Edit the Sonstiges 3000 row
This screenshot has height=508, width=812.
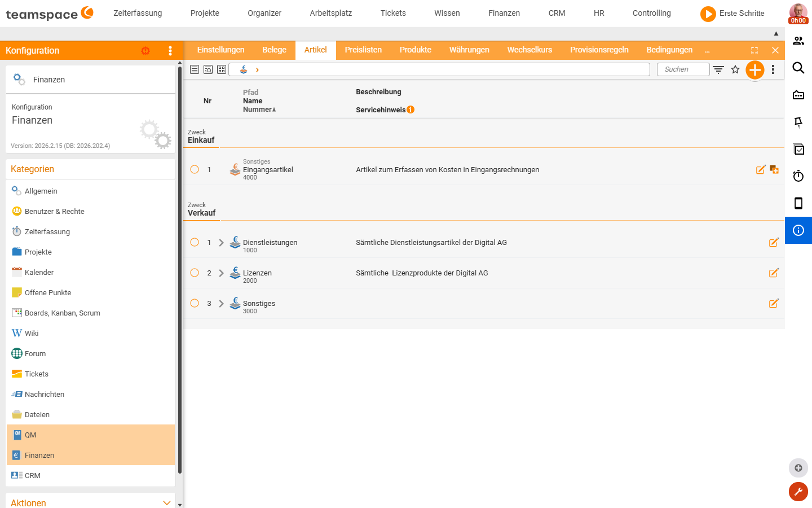point(774,303)
